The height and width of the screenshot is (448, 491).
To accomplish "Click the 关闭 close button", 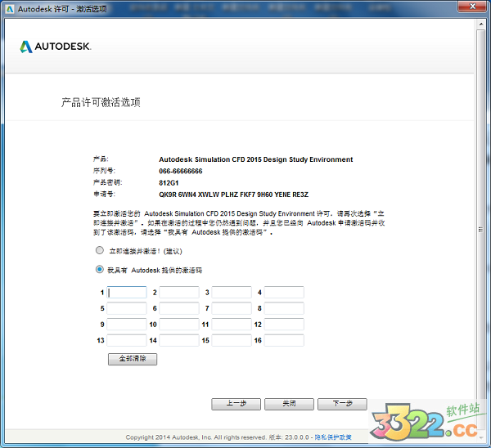I will tap(289, 404).
